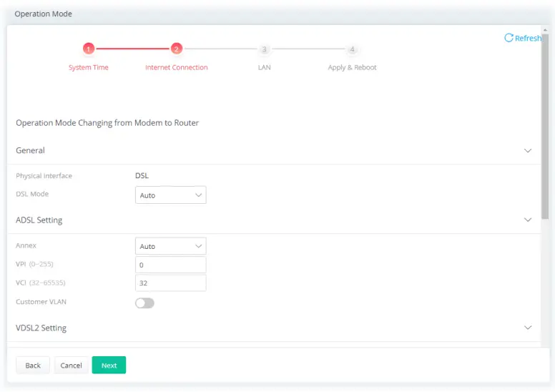Collapse the General section chevron

527,150
